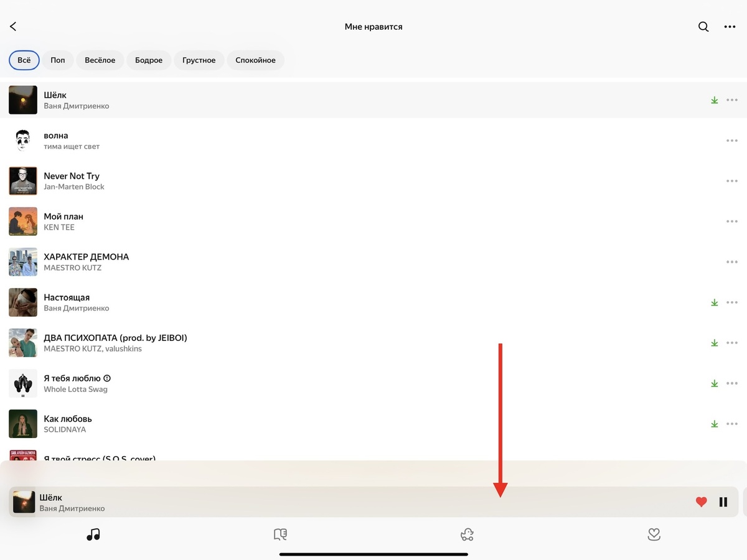
Task: Tap the mini-player title Шёлк
Action: click(x=51, y=497)
